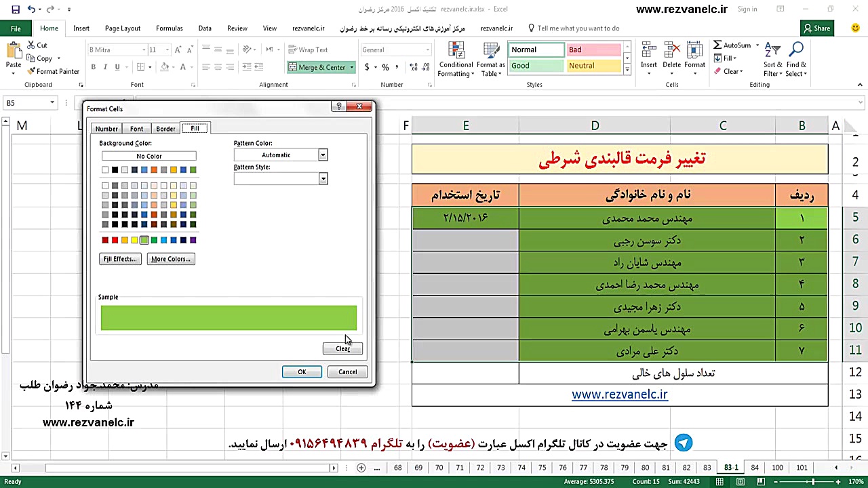This screenshot has width=868, height=488.
Task: Toggle bold formatting in the Font group
Action: (93, 67)
